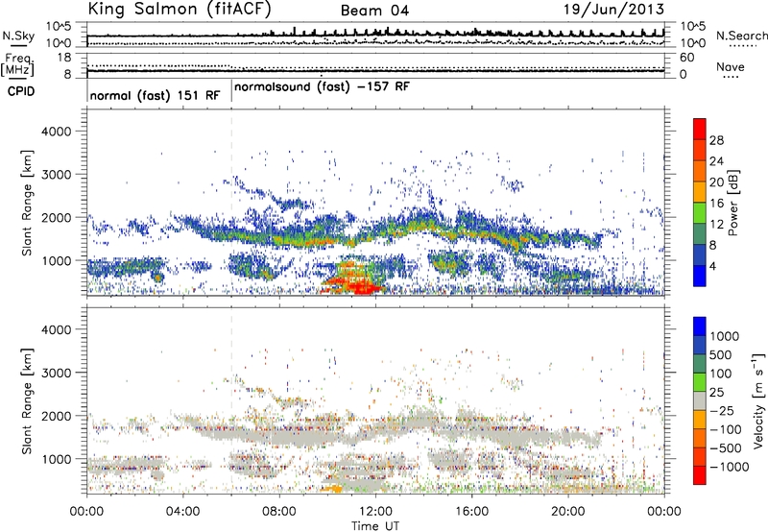Viewport: 768px width, 532px height.
Task: Click the 'Velocity [m s-1]' colorbar label
Action: pyautogui.click(x=758, y=400)
